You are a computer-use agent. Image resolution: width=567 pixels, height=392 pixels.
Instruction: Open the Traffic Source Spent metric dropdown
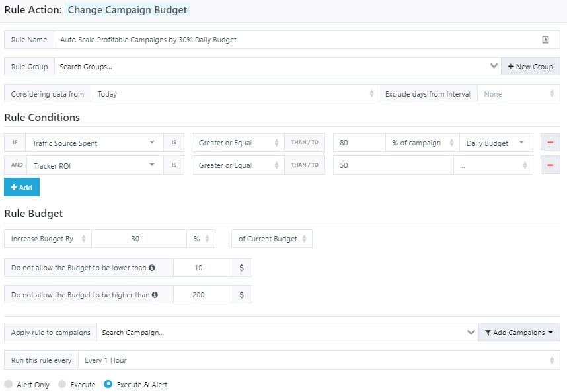[x=94, y=143]
